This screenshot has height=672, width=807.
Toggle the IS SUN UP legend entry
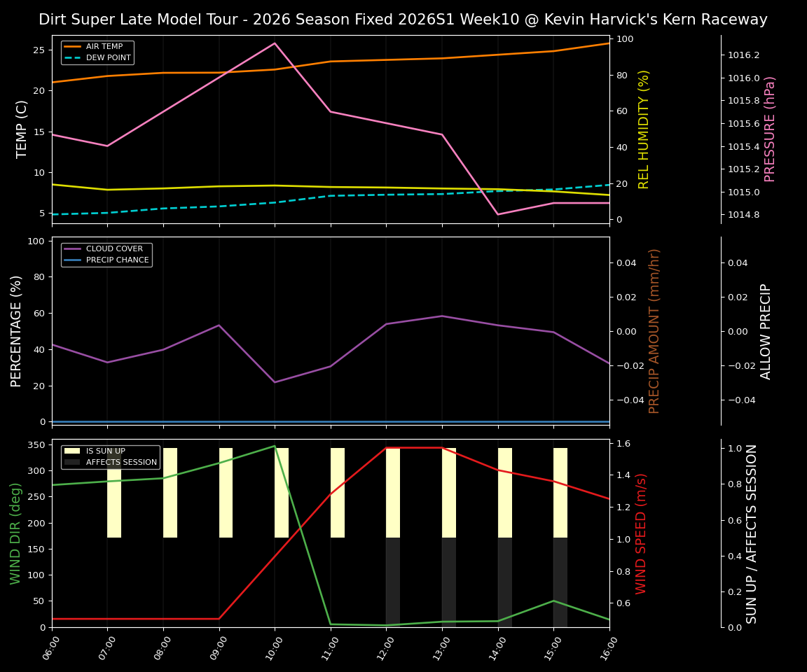[x=105, y=451]
